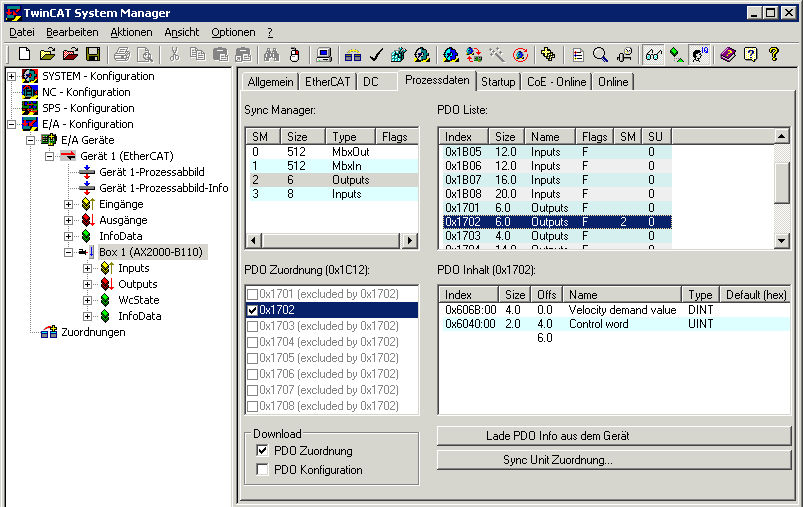Viewport: 803px width, 507px height.
Task: Click the Print toolbar icon
Action: tap(122, 54)
